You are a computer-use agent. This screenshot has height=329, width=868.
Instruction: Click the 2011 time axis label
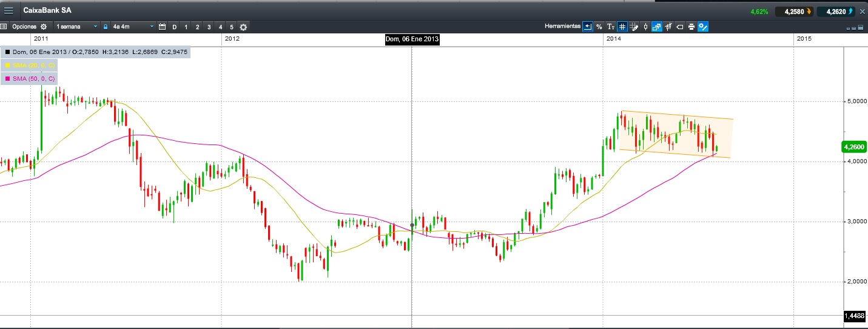coord(41,38)
